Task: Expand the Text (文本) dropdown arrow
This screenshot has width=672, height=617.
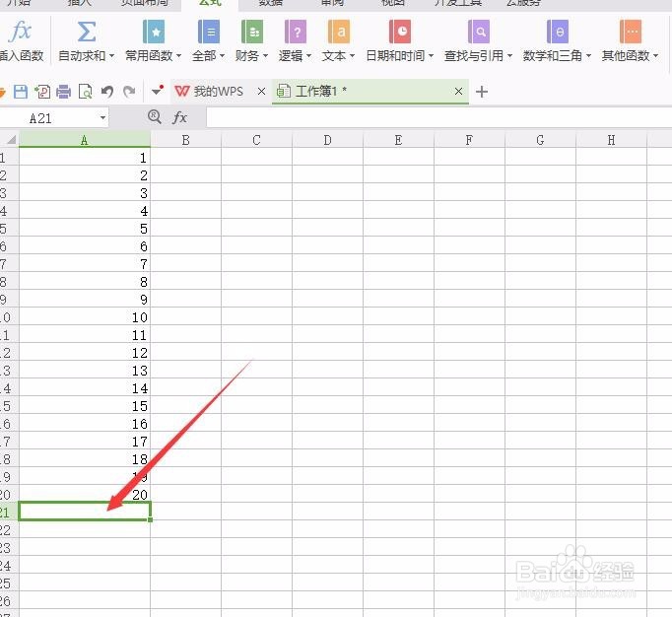Action: [x=353, y=56]
